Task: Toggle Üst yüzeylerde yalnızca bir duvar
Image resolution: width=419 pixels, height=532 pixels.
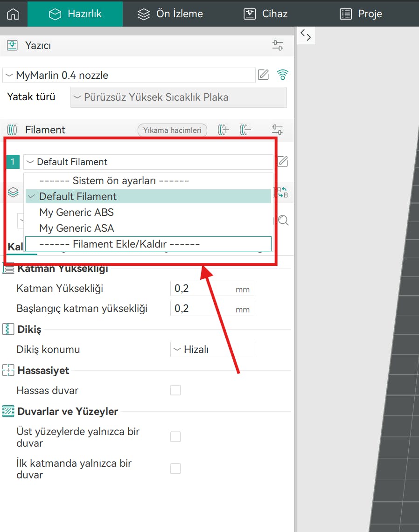Action: click(x=175, y=437)
